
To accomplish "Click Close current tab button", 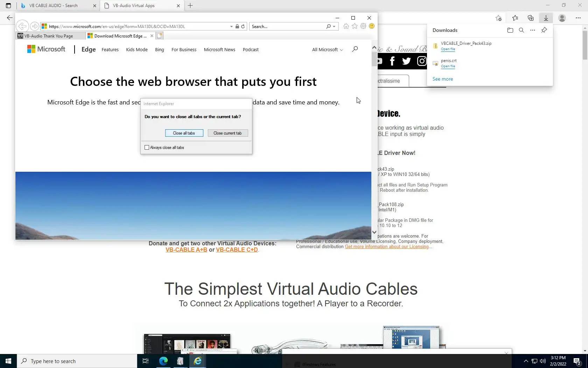I will pos(227,133).
